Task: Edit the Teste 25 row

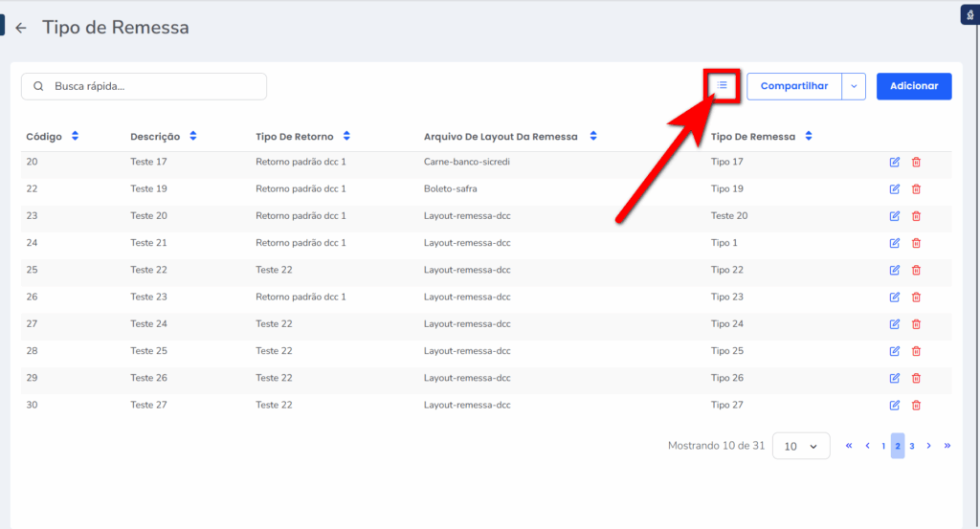Action: tap(895, 351)
